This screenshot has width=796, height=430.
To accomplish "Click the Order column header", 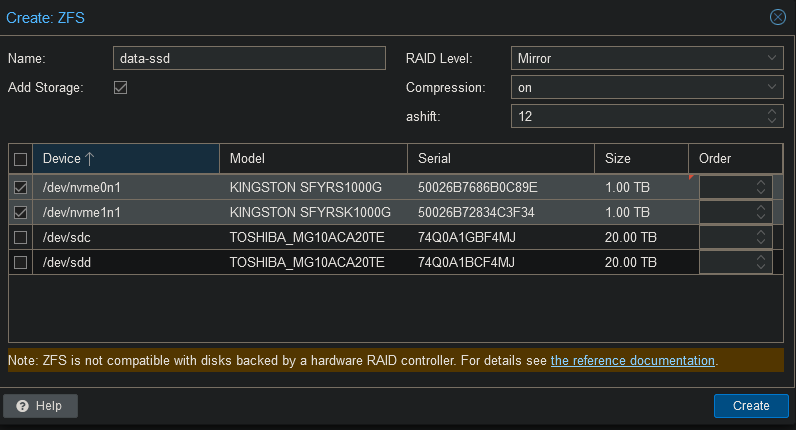I will (734, 159).
